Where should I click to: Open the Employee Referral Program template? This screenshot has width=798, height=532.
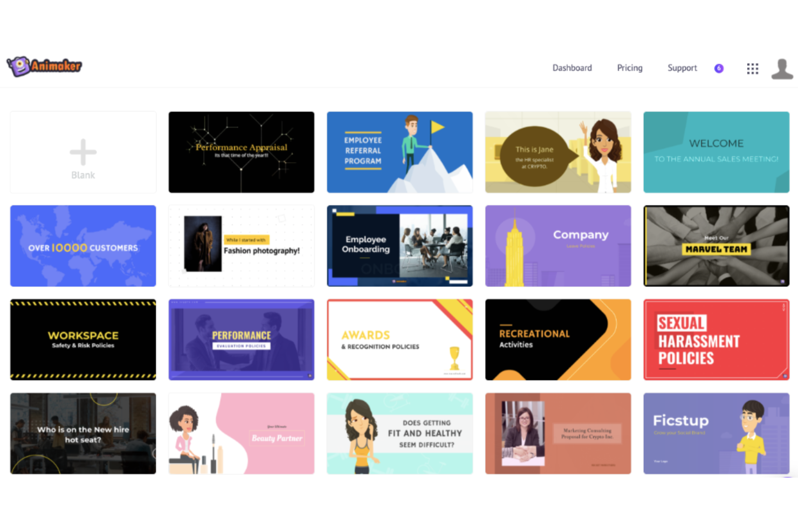400,152
